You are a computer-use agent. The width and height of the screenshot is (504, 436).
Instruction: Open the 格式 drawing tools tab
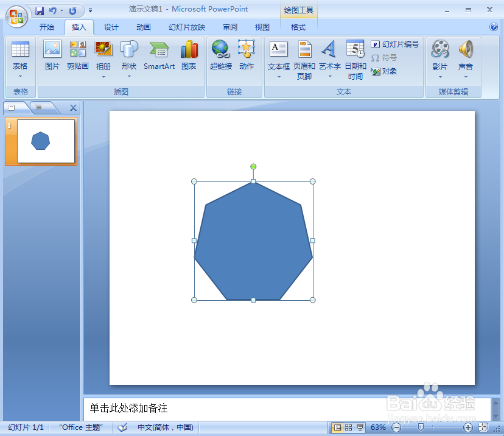pos(298,27)
